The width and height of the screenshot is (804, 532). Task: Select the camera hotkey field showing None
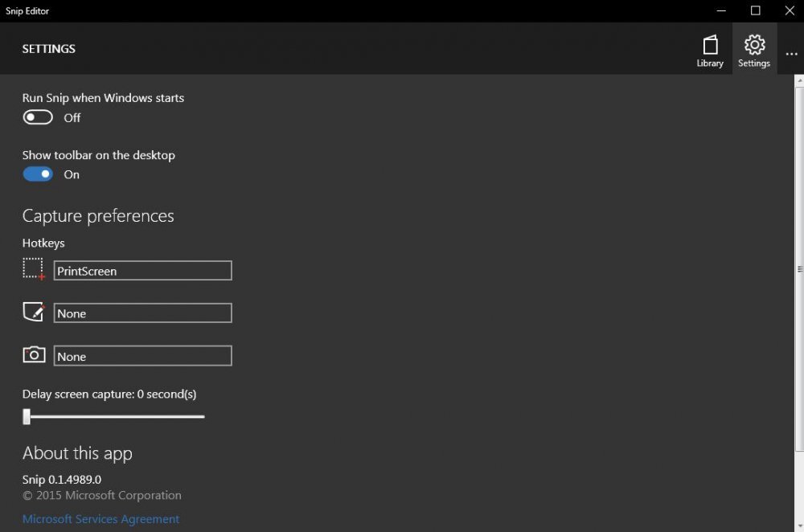pos(143,356)
